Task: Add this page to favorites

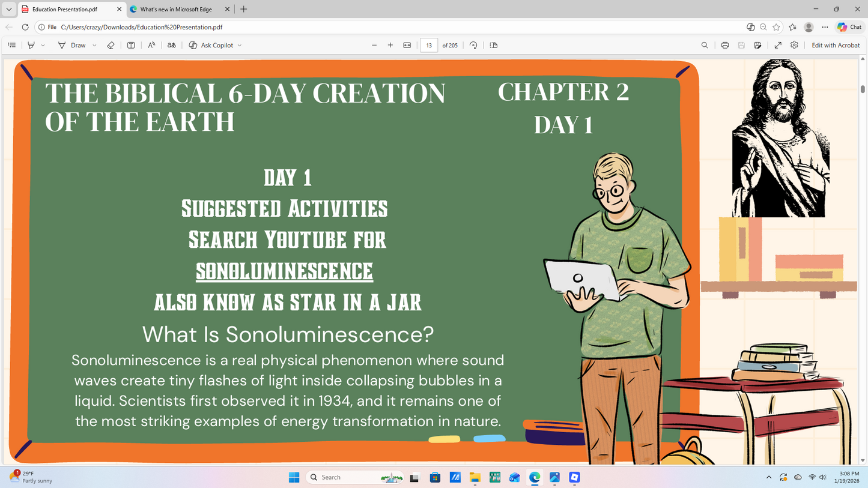Action: click(776, 27)
